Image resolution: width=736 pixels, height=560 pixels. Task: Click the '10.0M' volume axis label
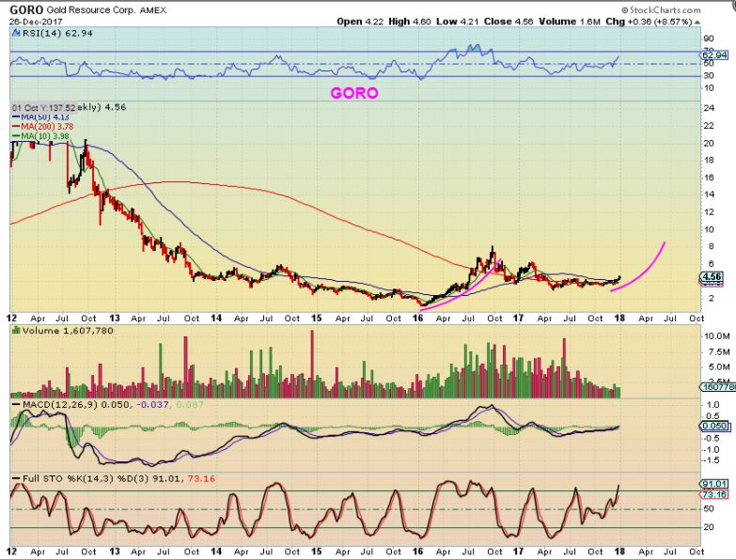(716, 336)
